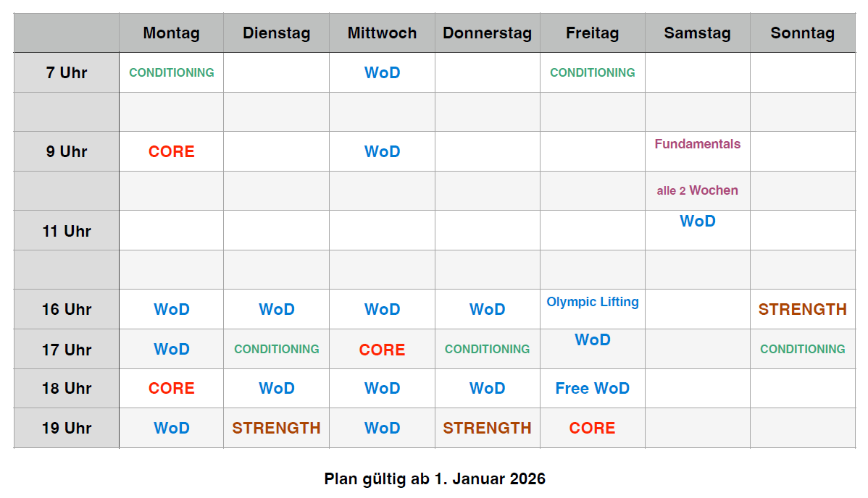Click the 'Plan gültig ab 1. Januar 2026' caption
Image resolution: width=868 pixels, height=498 pixels.
[435, 478]
